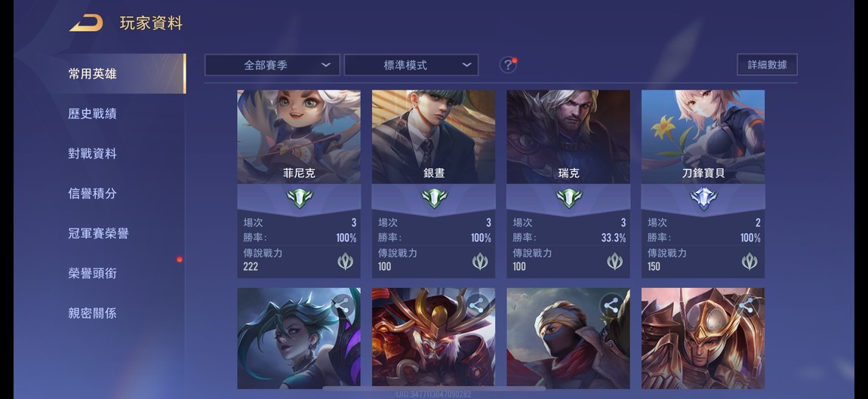Go to 親密關係 section
Viewport: 868px width, 399px height.
92,313
